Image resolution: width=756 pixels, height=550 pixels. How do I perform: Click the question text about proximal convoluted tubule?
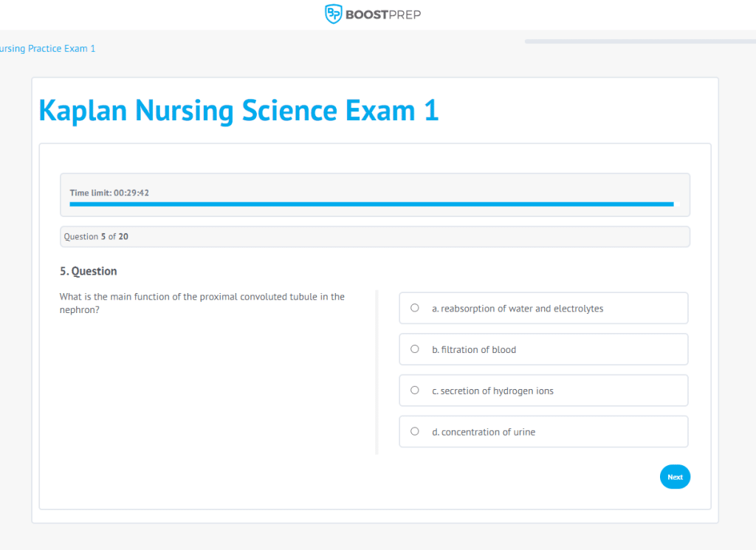coord(202,303)
